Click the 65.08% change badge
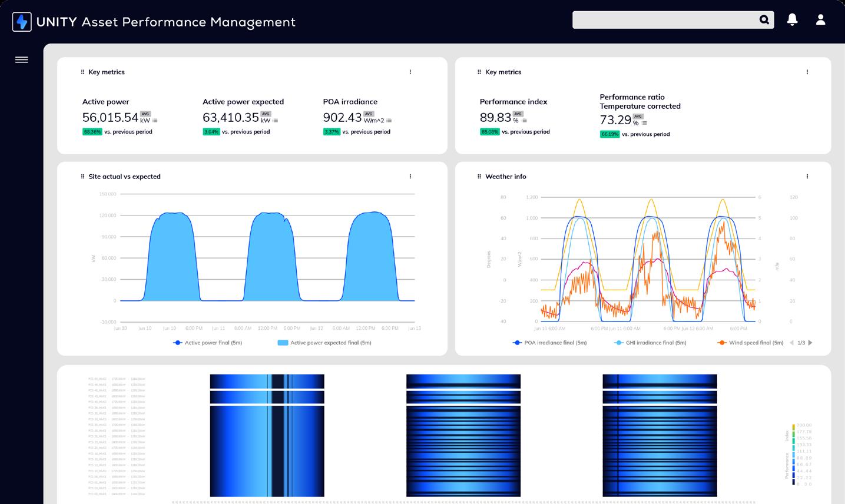 tap(490, 132)
